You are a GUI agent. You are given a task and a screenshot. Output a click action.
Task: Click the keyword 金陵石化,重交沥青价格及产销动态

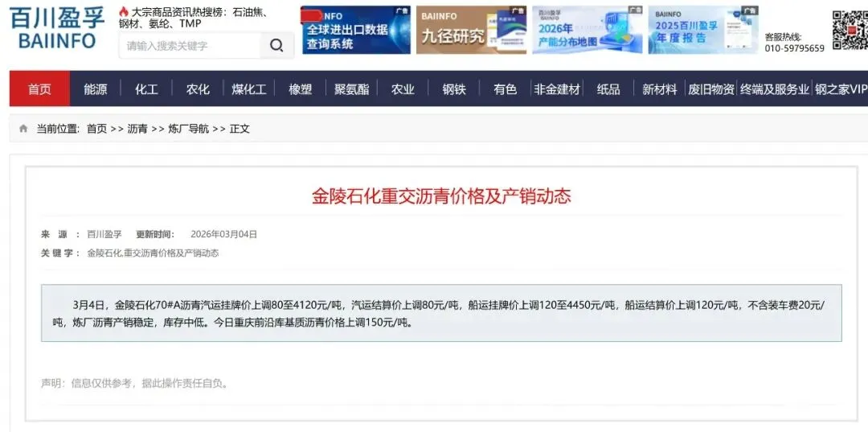click(x=153, y=253)
